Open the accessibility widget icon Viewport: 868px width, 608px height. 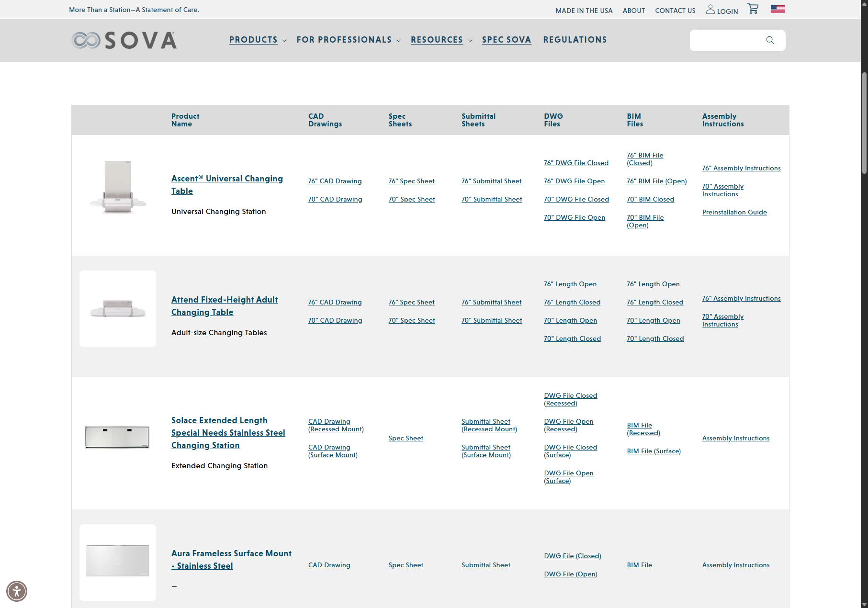(x=17, y=591)
